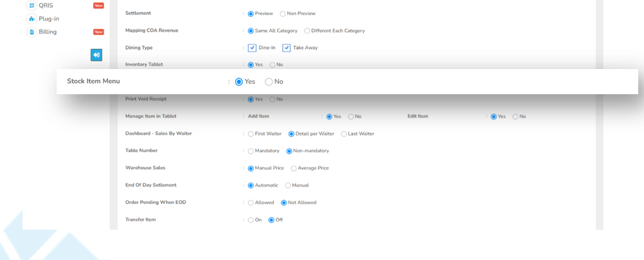
Task: Set Dashboard sales to First Waiter
Action: (251, 134)
